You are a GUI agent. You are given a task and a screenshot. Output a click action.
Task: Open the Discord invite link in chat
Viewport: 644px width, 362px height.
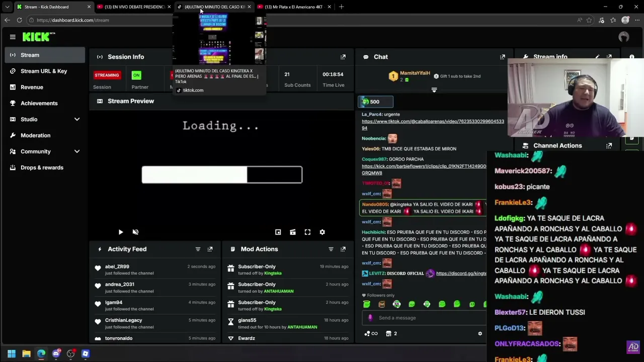pos(461,273)
